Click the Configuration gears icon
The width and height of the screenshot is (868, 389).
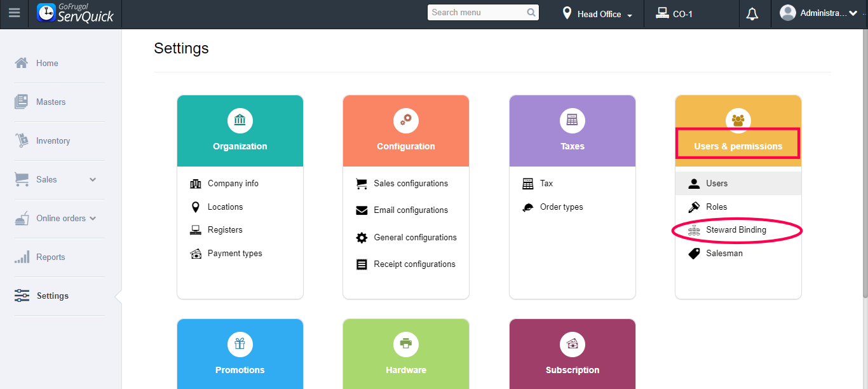click(406, 120)
